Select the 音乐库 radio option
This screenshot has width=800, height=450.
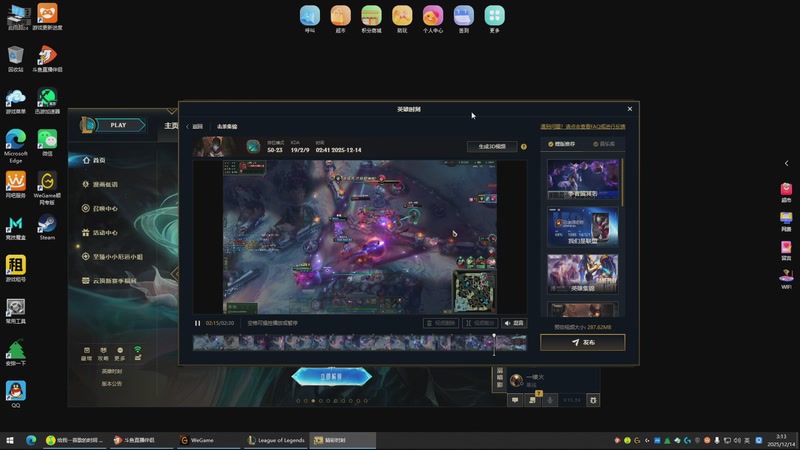point(604,144)
